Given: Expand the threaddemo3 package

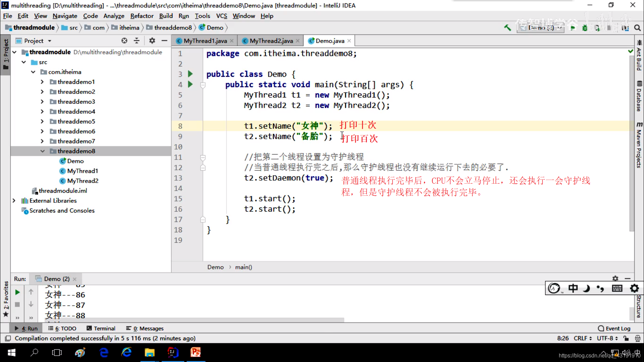Looking at the screenshot, I should [42, 102].
